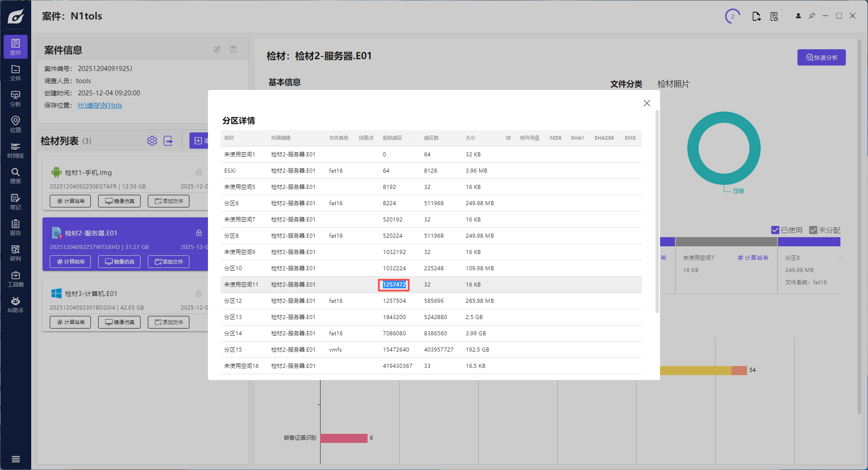Click the export icon in 检材列表
This screenshot has width=868, height=470.
tap(168, 141)
